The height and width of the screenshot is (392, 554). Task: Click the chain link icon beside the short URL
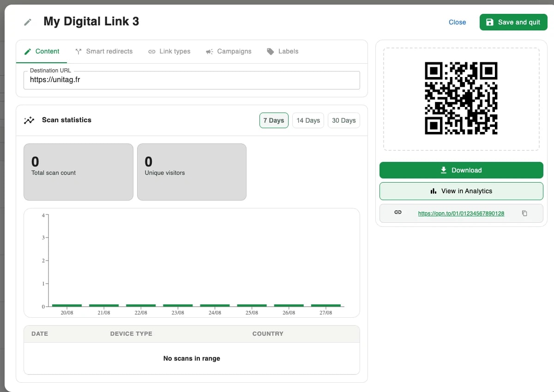398,213
